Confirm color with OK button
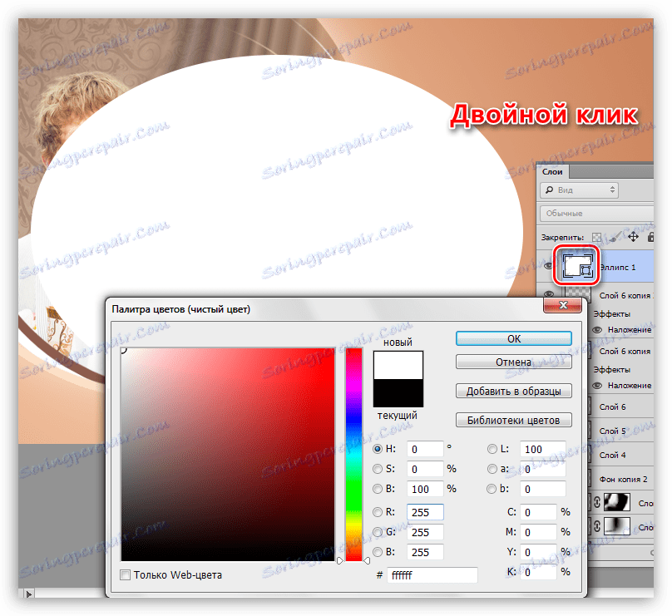 click(513, 338)
